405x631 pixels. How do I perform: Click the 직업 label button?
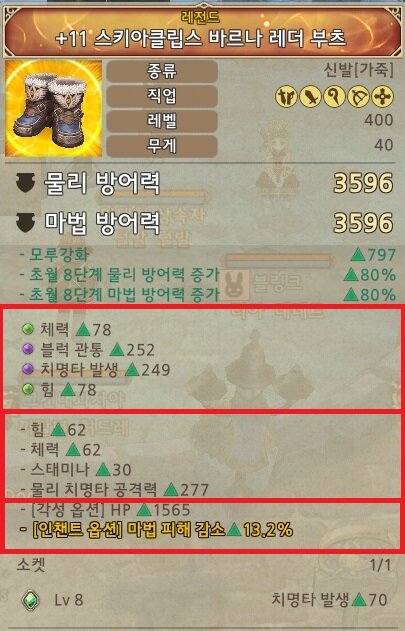(x=162, y=96)
